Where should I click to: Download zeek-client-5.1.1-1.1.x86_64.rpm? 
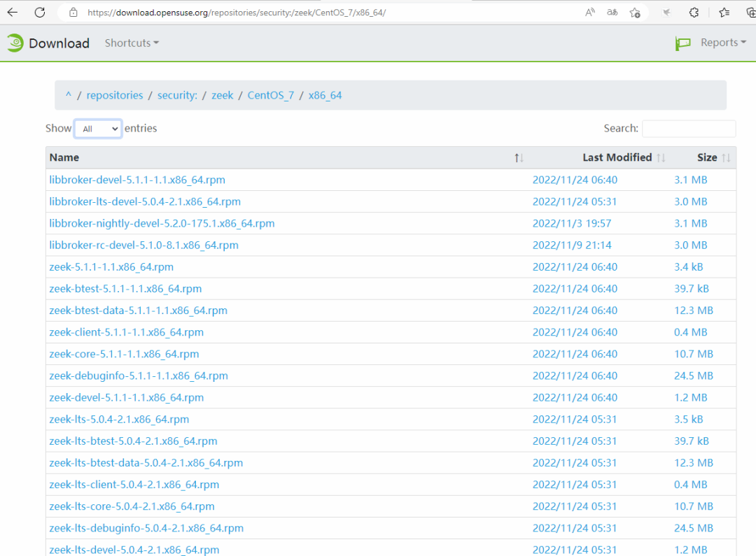[126, 332]
